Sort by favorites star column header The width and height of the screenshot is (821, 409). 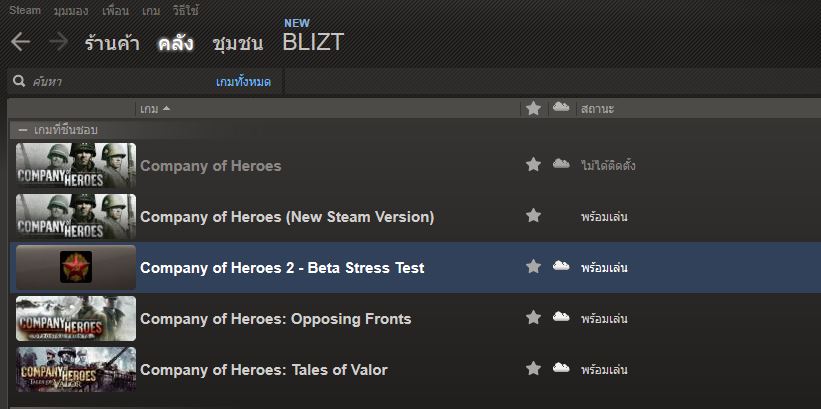[534, 108]
